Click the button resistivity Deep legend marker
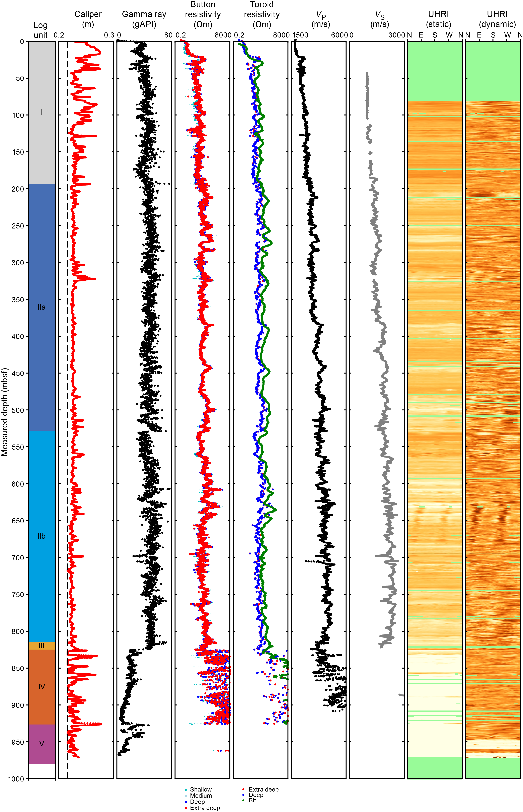This screenshot has width=523, height=812. (186, 802)
